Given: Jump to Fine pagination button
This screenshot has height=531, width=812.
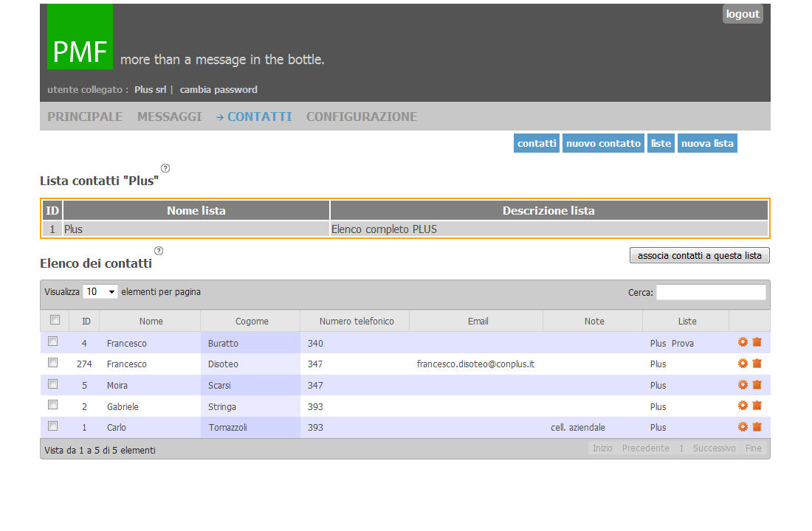Looking at the screenshot, I should pyautogui.click(x=754, y=448).
